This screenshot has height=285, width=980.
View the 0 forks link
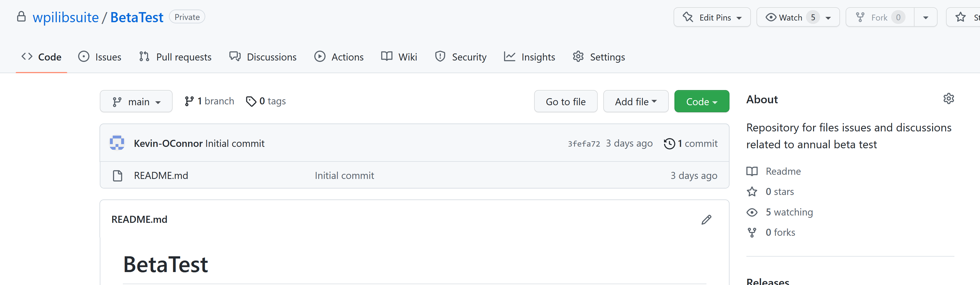point(780,232)
